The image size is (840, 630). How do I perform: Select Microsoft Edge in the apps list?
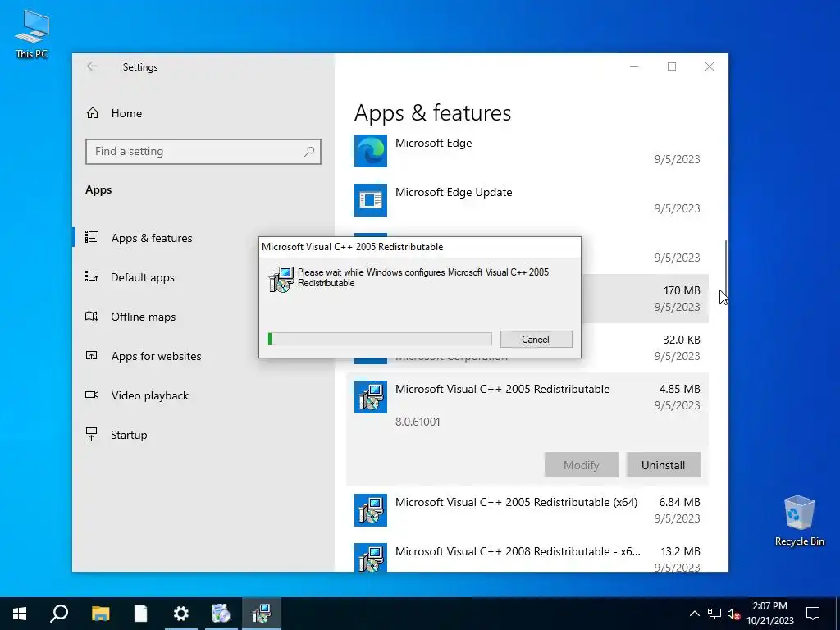tap(527, 151)
